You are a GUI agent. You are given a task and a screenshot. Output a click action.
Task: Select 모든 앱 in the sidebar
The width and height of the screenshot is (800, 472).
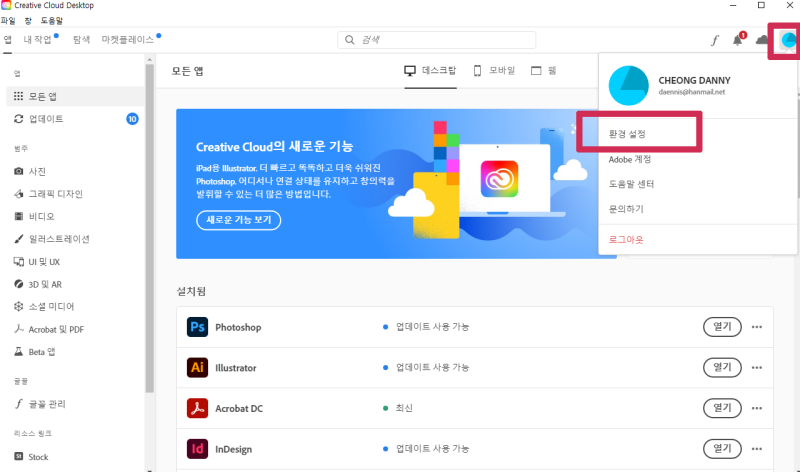pyautogui.click(x=75, y=96)
